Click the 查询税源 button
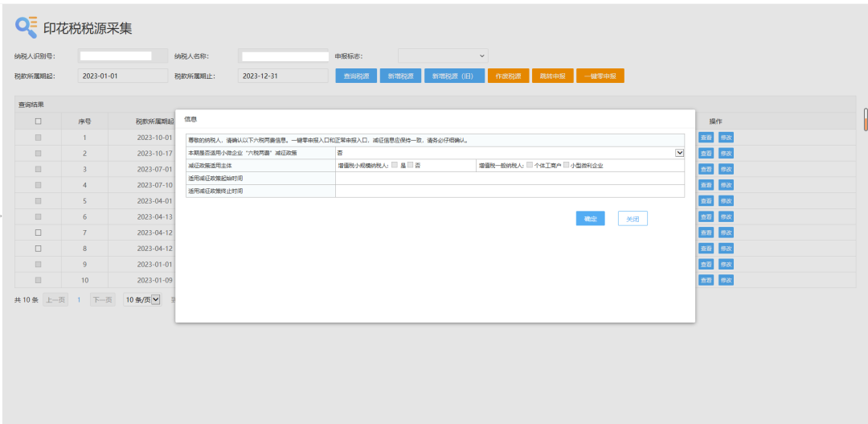The width and height of the screenshot is (868, 424). (x=357, y=76)
